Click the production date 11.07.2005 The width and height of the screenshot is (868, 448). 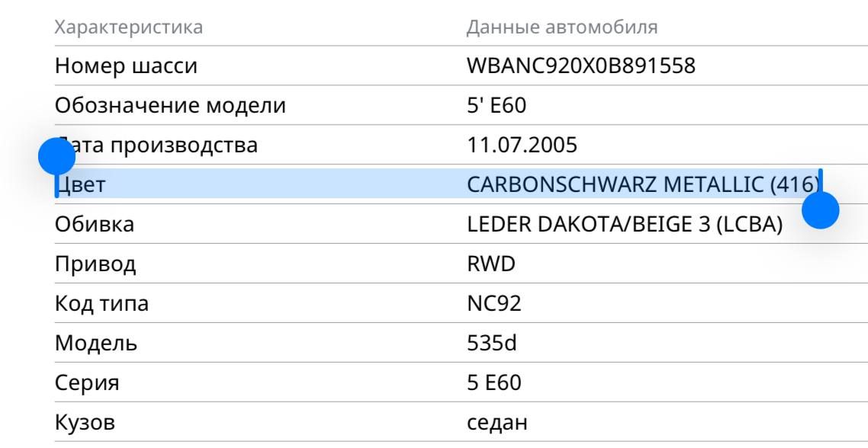point(522,146)
